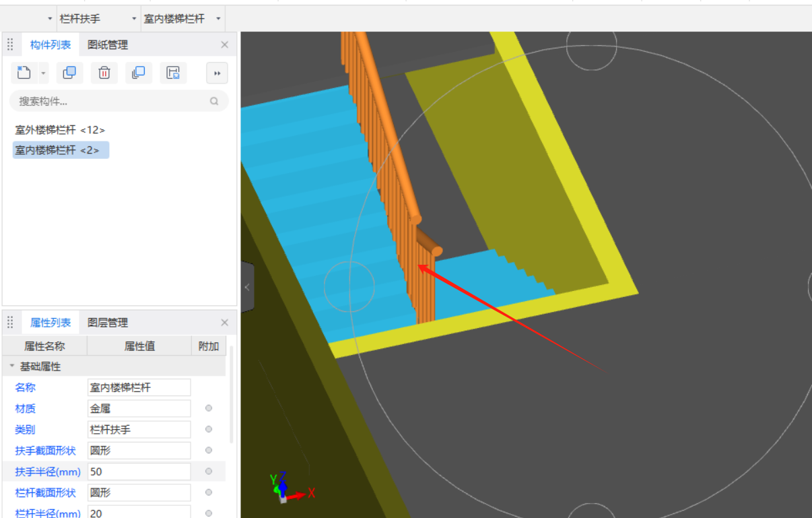Close the property list panel

pyautogui.click(x=225, y=323)
